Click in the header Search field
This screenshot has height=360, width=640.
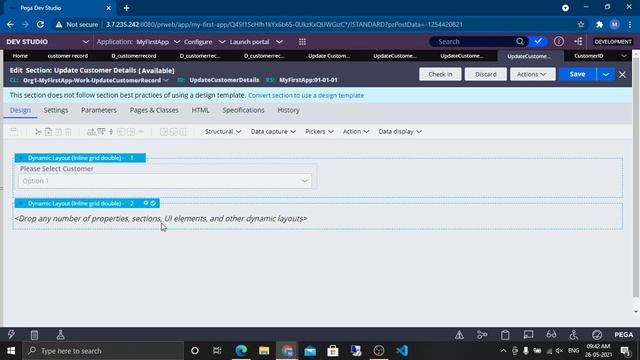coord(473,41)
